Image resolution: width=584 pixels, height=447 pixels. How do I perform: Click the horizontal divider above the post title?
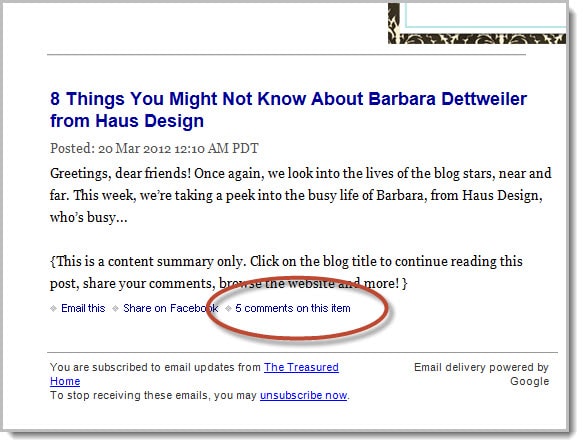coord(286,55)
